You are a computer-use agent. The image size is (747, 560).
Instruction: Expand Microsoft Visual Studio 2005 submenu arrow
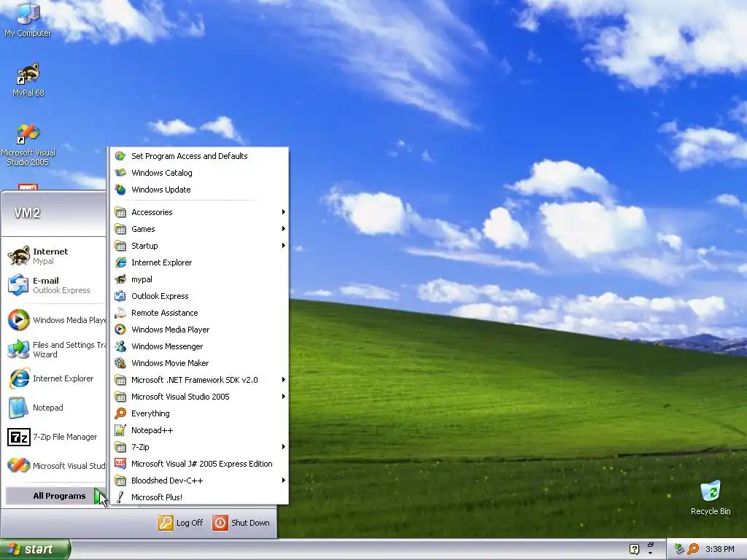[284, 397]
